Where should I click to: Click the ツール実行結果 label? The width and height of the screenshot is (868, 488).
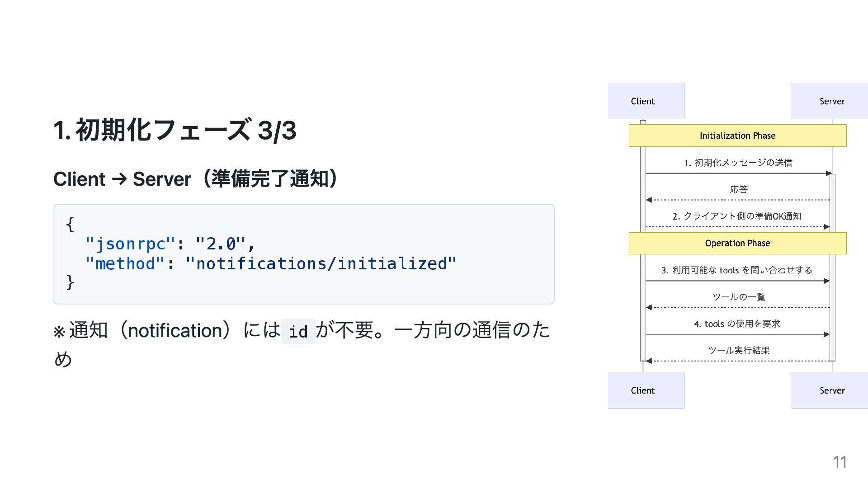click(739, 350)
